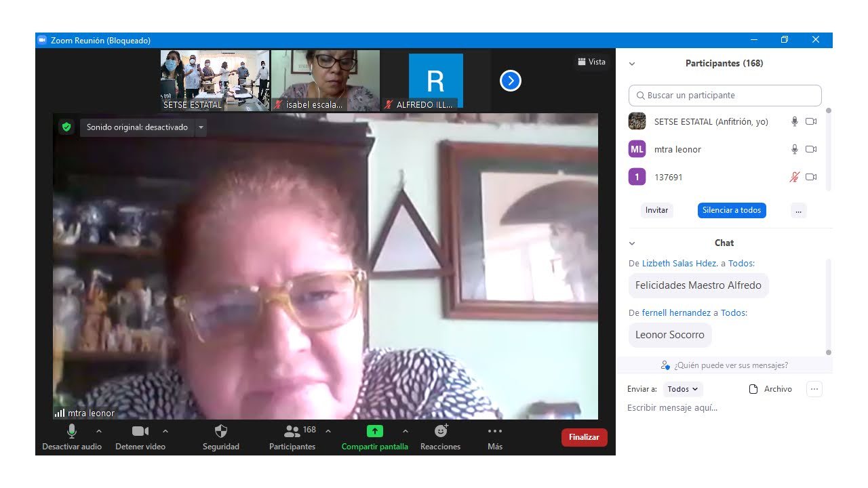
Task: Click the Invitar button
Action: (x=656, y=210)
